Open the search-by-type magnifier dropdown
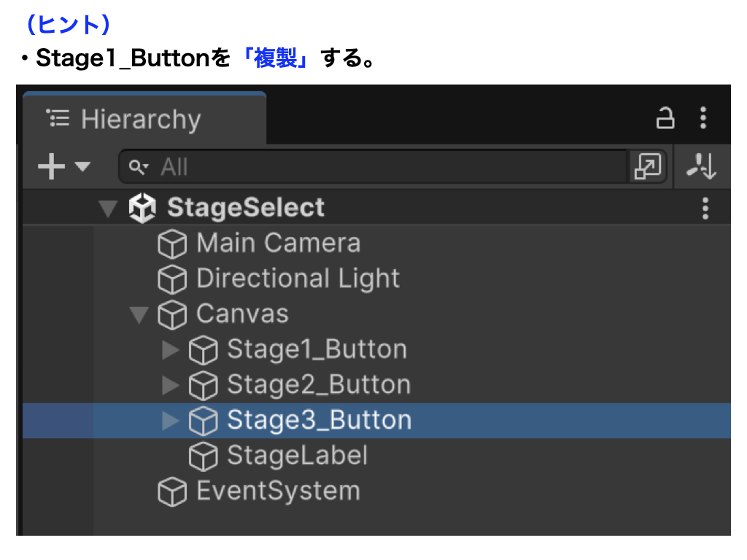The width and height of the screenshot is (747, 560). click(138, 168)
